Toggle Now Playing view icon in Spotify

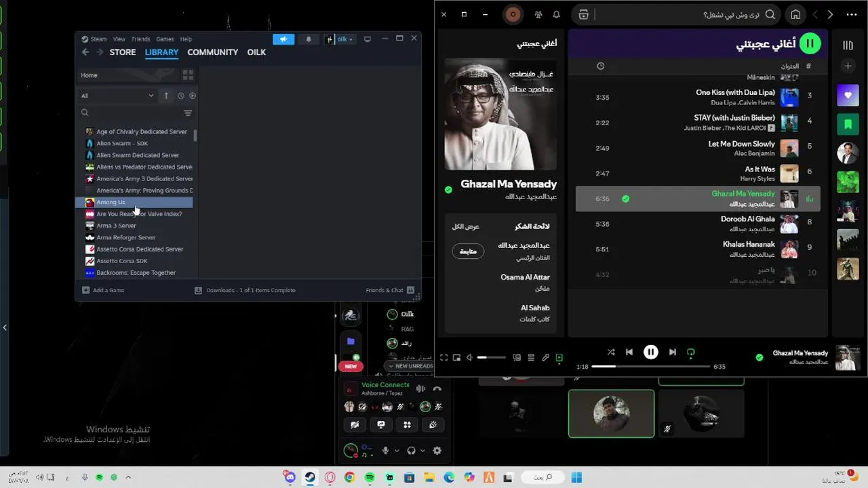pyautogui.click(x=559, y=357)
